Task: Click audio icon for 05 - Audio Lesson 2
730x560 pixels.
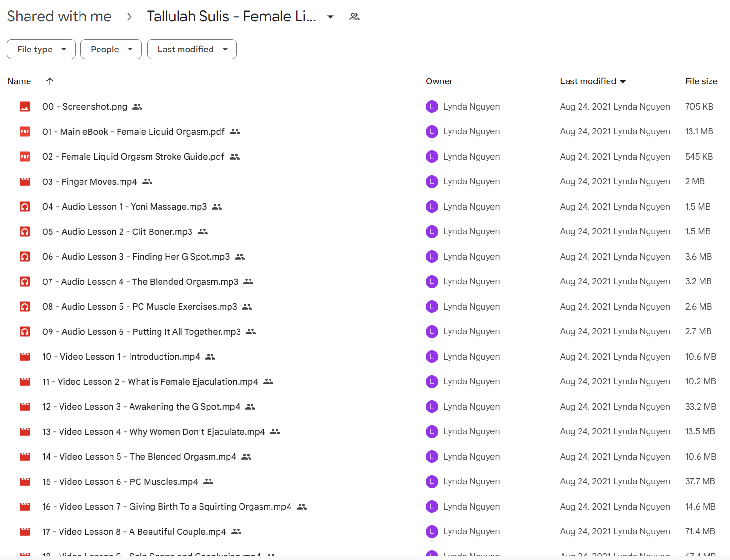Action: tap(25, 231)
